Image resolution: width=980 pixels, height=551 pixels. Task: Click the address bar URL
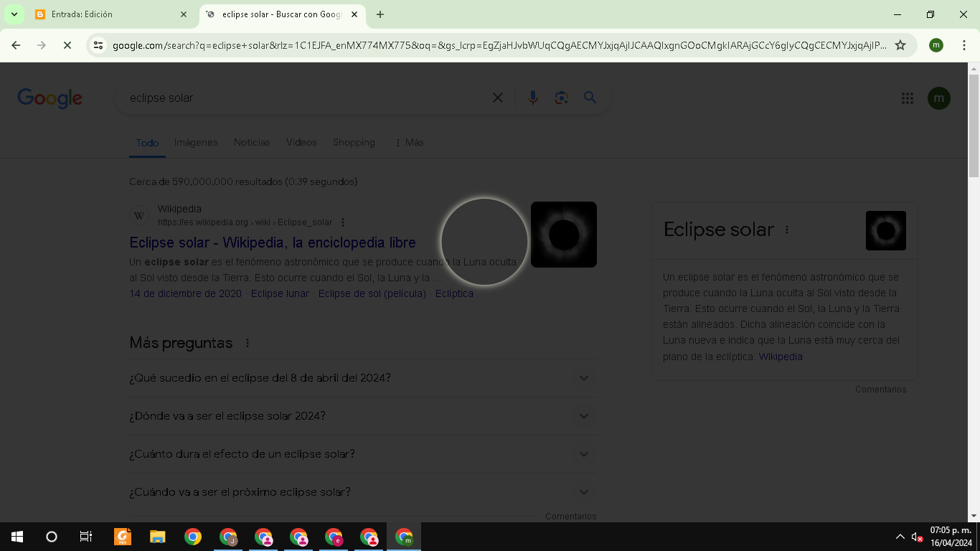click(499, 45)
